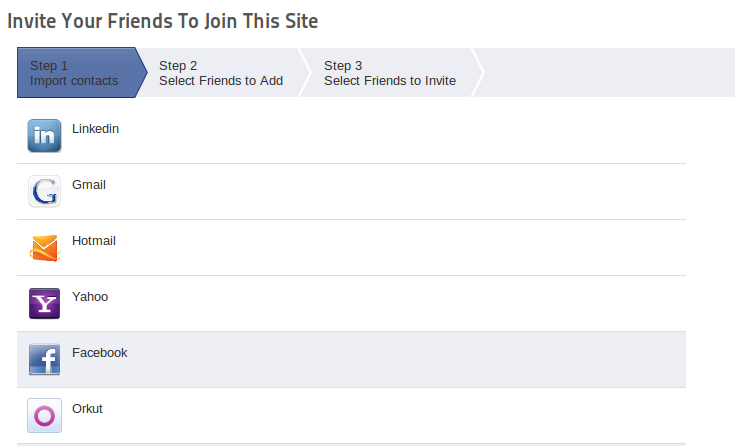The image size is (739, 446).
Task: Click the purple Yahoo icon
Action: click(x=44, y=304)
